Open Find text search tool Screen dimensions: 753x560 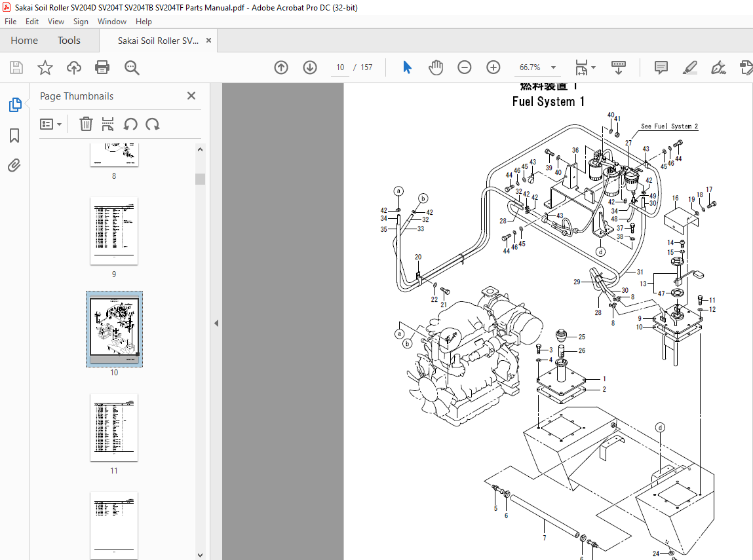pos(132,67)
